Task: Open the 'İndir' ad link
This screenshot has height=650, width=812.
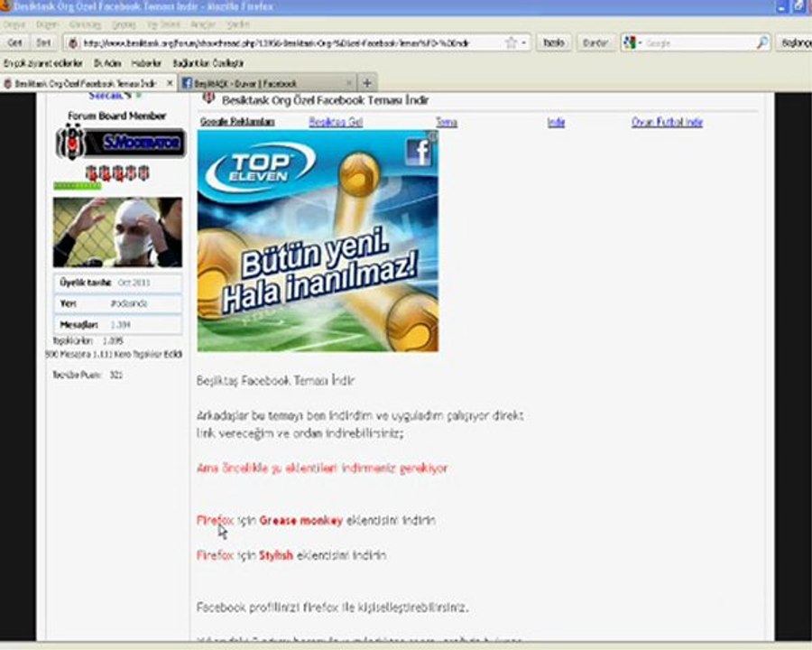Action: point(556,122)
